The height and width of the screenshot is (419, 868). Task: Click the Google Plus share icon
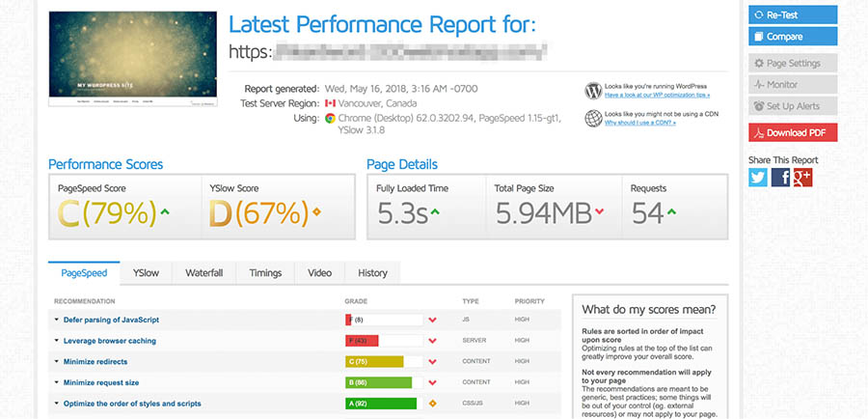(x=802, y=177)
